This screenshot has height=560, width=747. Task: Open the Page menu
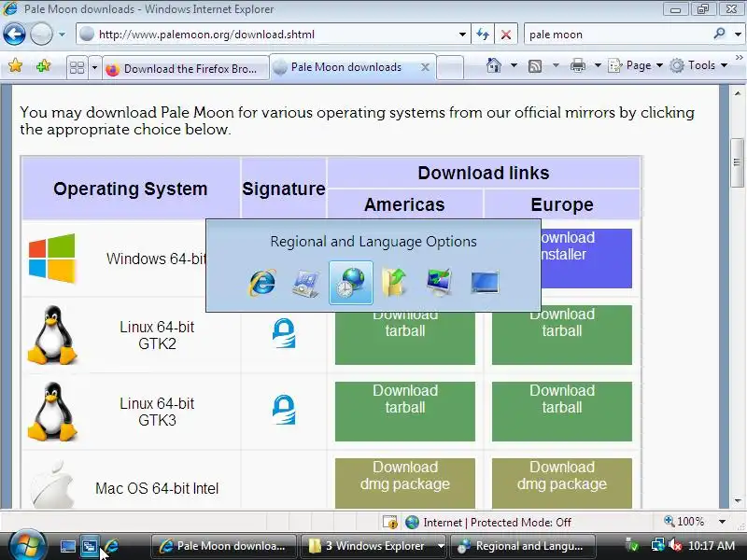coord(636,65)
